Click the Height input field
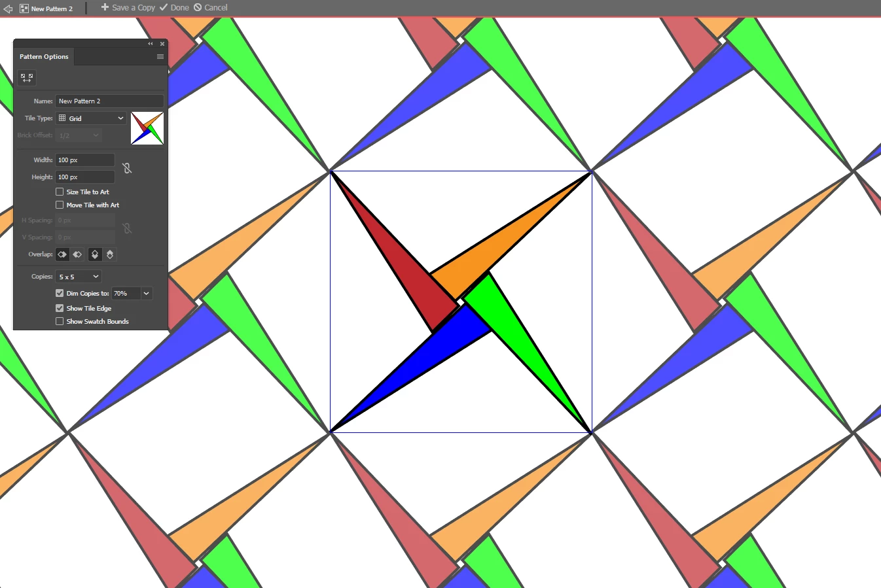Viewport: 881px width, 588px height. pyautogui.click(x=85, y=177)
